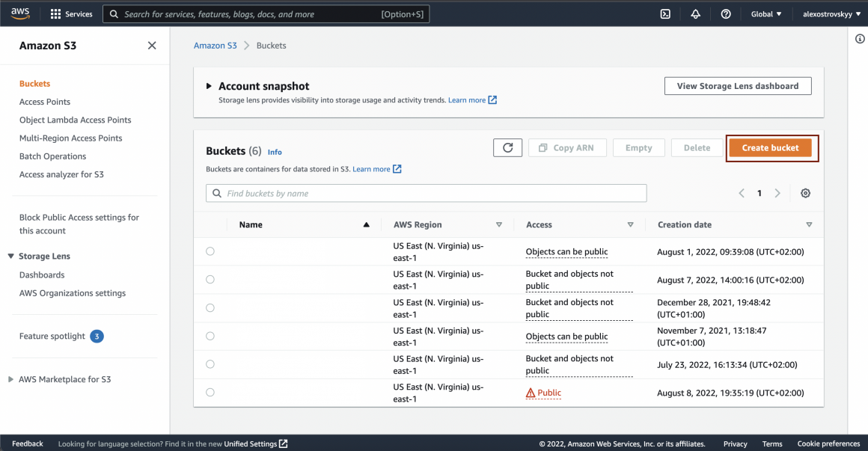This screenshot has width=868, height=451.
Task: Open the CloudShell terminal icon
Action: (665, 14)
